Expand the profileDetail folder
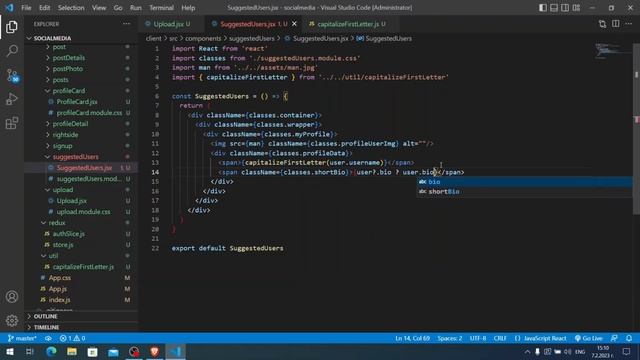This screenshot has height=360, width=640. point(70,124)
